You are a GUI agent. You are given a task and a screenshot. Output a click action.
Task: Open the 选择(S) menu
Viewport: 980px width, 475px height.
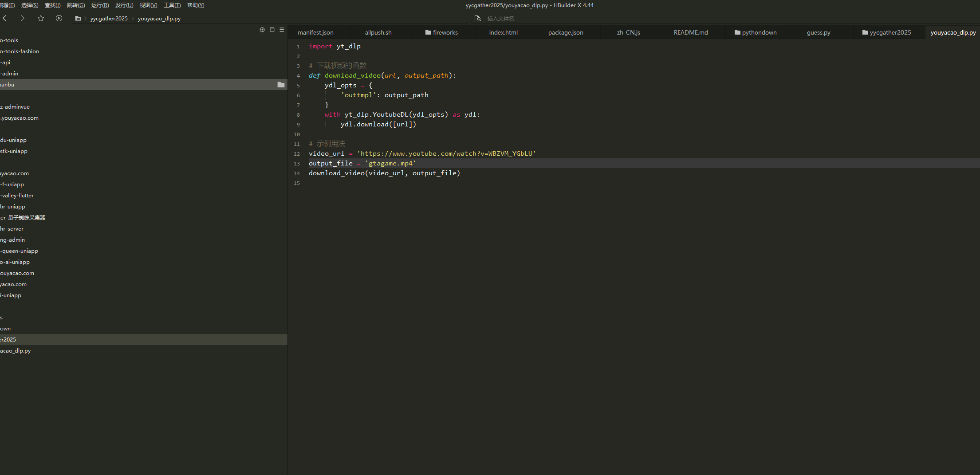coord(30,5)
